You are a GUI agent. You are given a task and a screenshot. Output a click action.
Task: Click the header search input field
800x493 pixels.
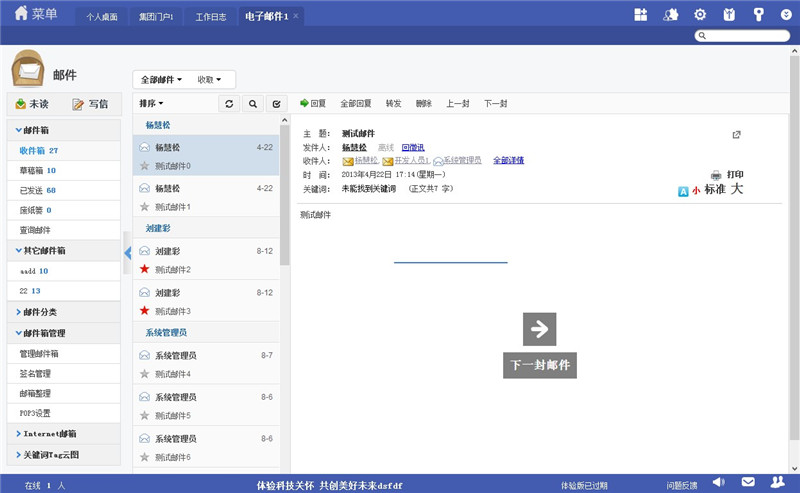(742, 35)
